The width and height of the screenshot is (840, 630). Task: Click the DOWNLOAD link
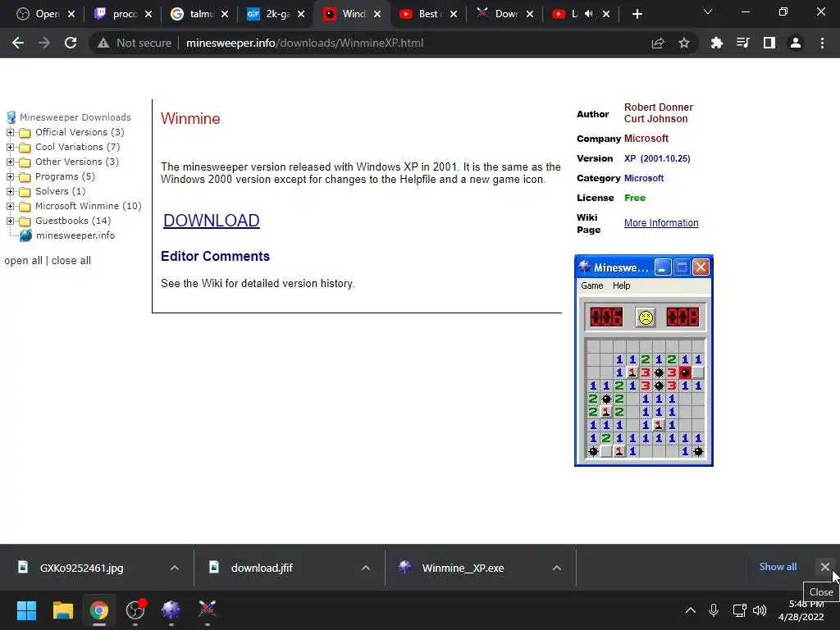(x=211, y=220)
